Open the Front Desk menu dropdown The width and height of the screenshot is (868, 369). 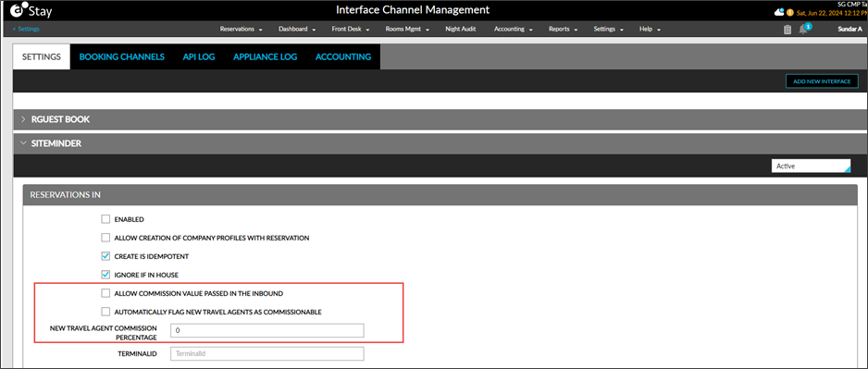pyautogui.click(x=351, y=30)
